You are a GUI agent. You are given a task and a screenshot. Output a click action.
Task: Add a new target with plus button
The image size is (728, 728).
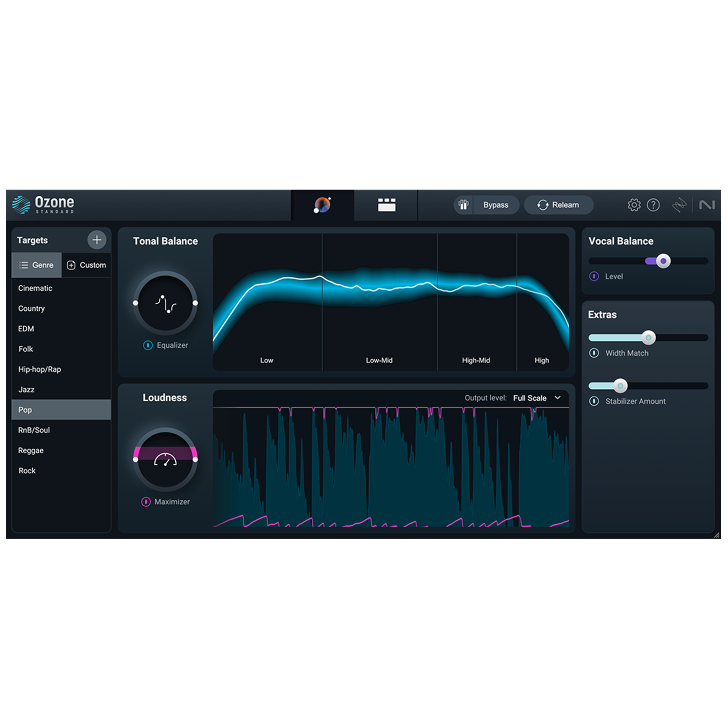pos(97,240)
